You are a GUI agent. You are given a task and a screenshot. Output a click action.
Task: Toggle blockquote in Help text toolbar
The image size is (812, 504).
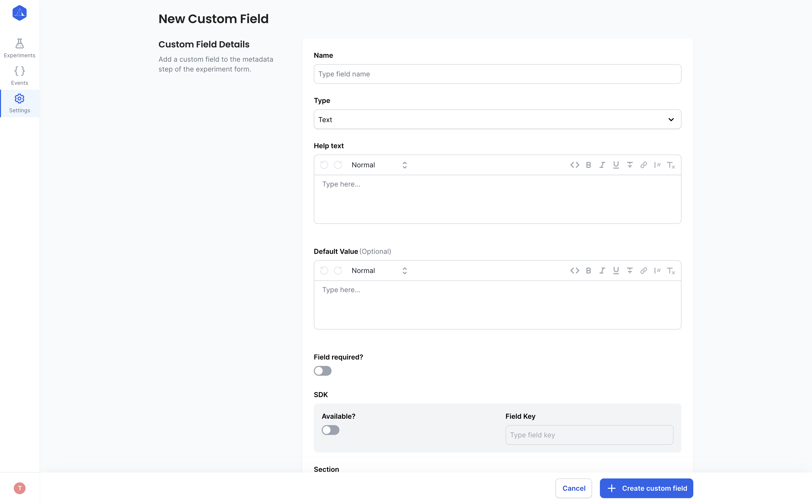tap(657, 165)
